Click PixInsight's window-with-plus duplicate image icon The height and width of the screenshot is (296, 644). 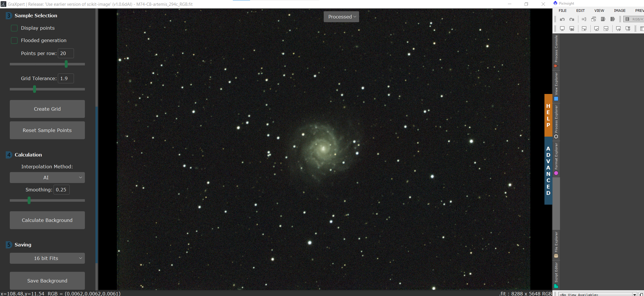tap(594, 19)
